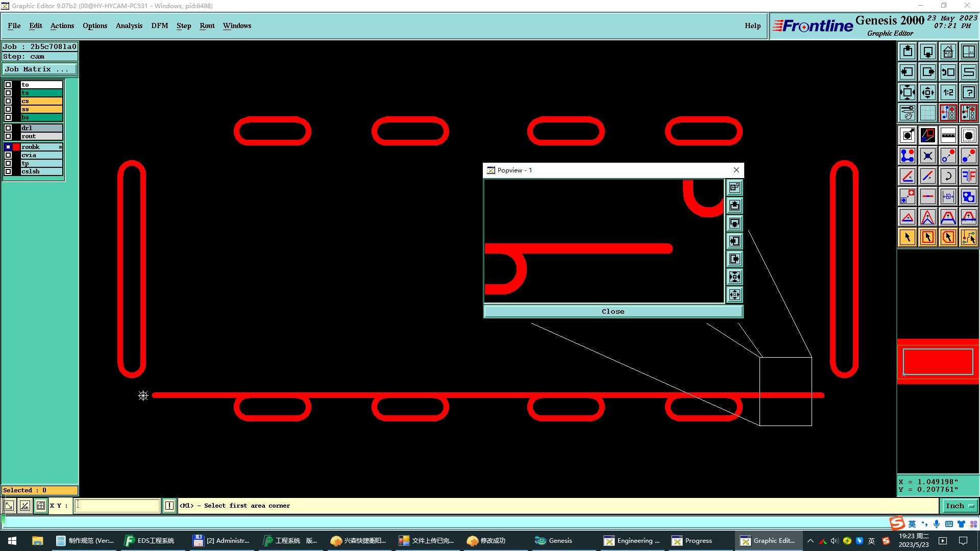The height and width of the screenshot is (551, 980).
Task: Click the mirror feature tool icon
Action: (x=968, y=176)
